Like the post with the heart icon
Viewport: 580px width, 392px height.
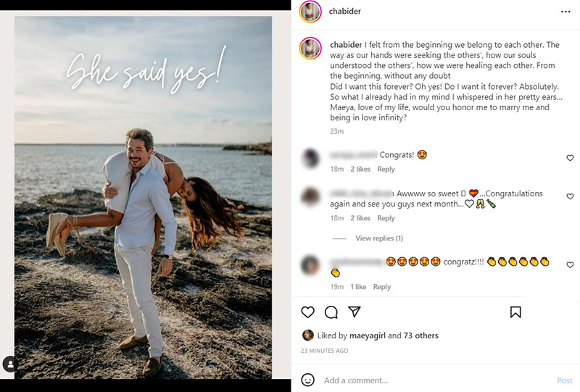click(307, 312)
